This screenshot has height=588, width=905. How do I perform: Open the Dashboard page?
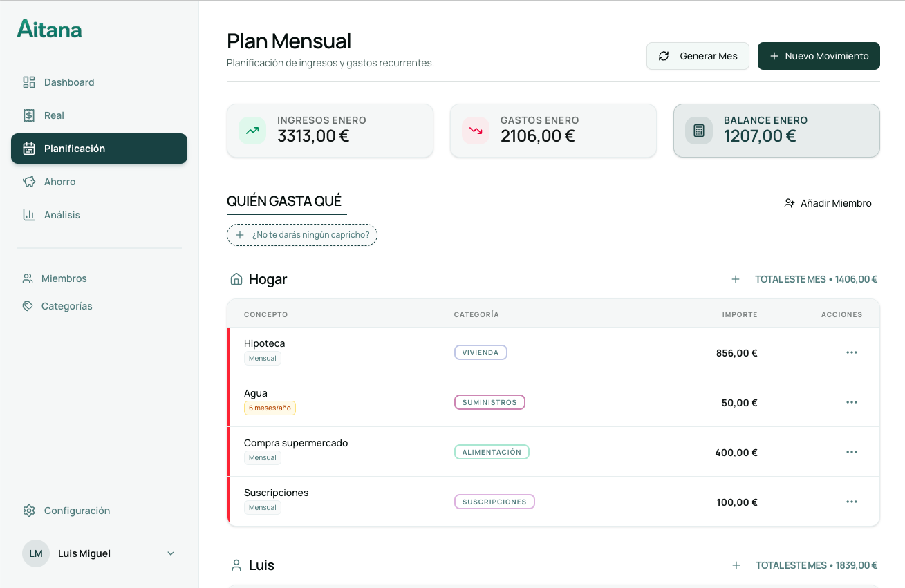(x=68, y=82)
